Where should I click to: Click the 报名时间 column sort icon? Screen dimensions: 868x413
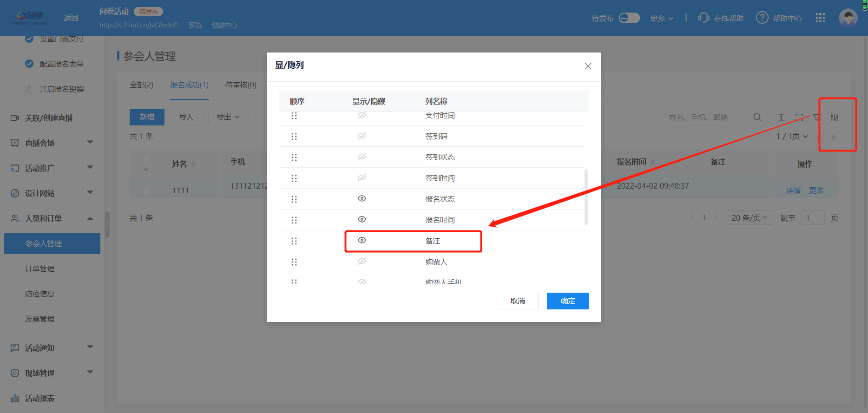[x=652, y=162]
